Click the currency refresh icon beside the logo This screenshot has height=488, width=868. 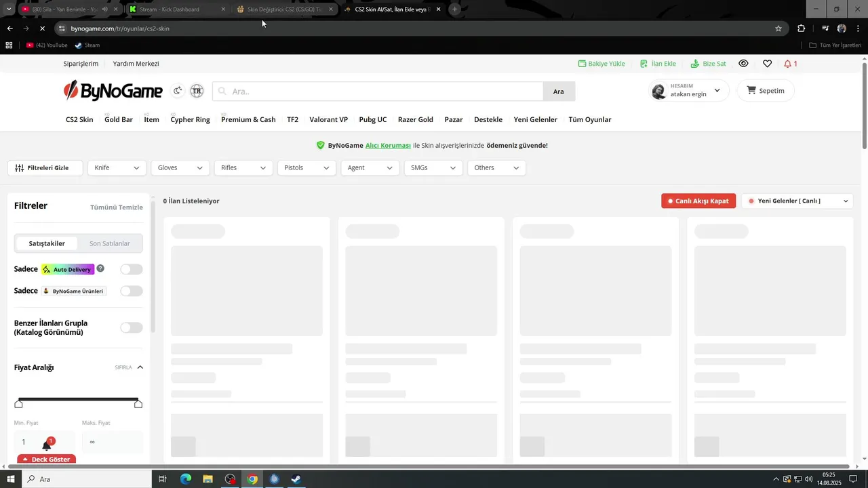[178, 91]
